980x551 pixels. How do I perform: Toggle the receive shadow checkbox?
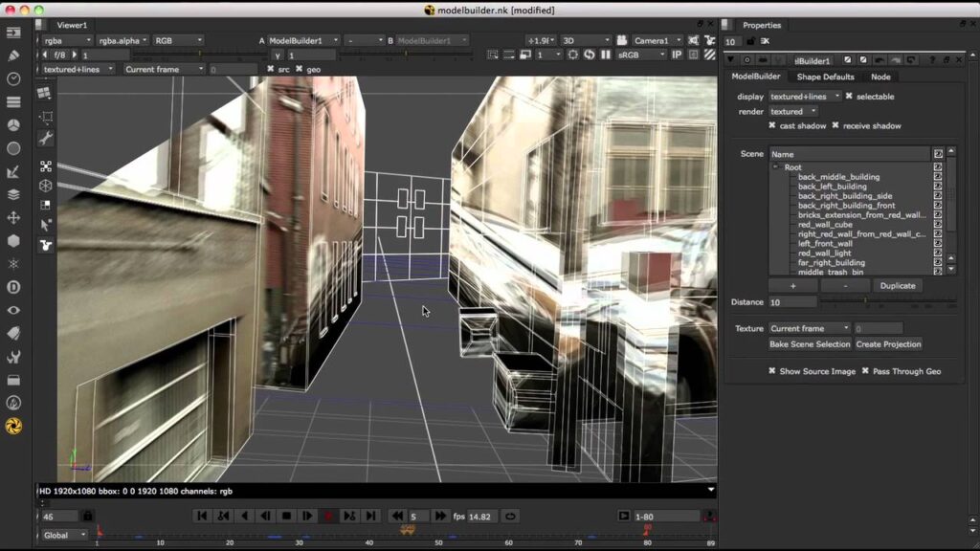[835, 125]
